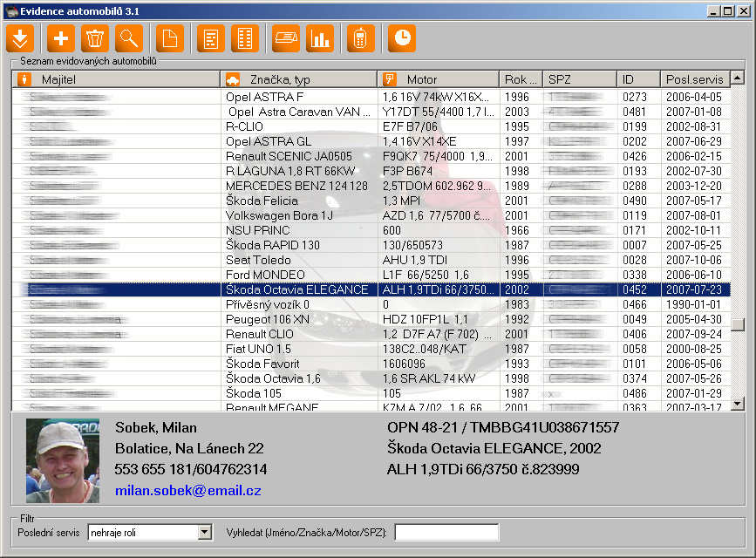The height and width of the screenshot is (558, 756).
Task: Select the R LAGUNA 1,8 RT 66KW row
Action: tap(371, 171)
